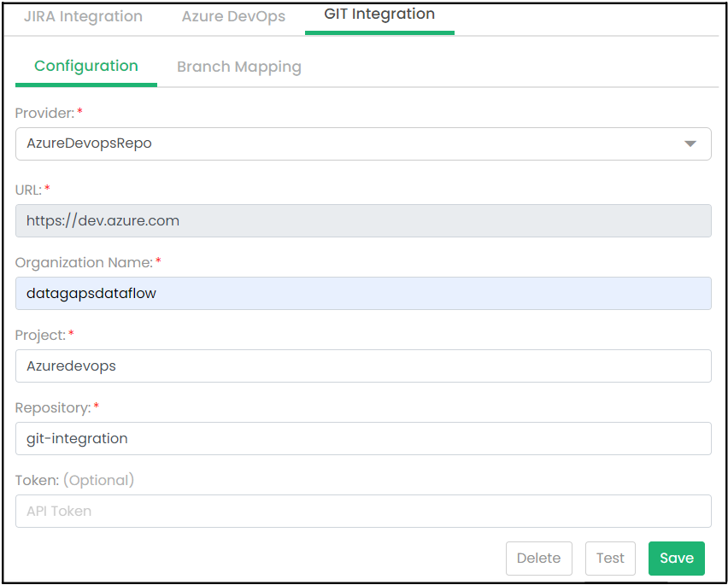The image size is (728, 585).
Task: Open the Configuration sub-tab
Action: click(x=85, y=67)
